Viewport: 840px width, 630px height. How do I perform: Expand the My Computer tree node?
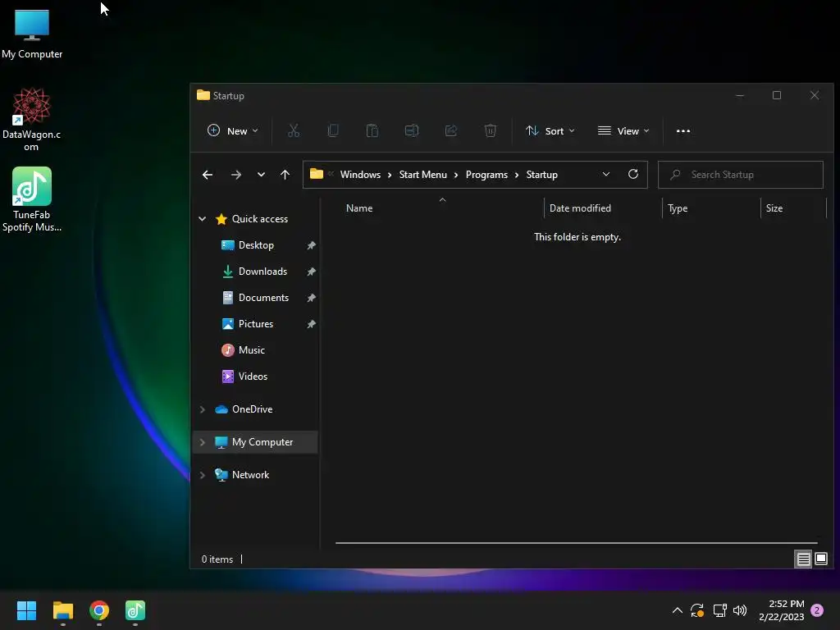click(202, 442)
